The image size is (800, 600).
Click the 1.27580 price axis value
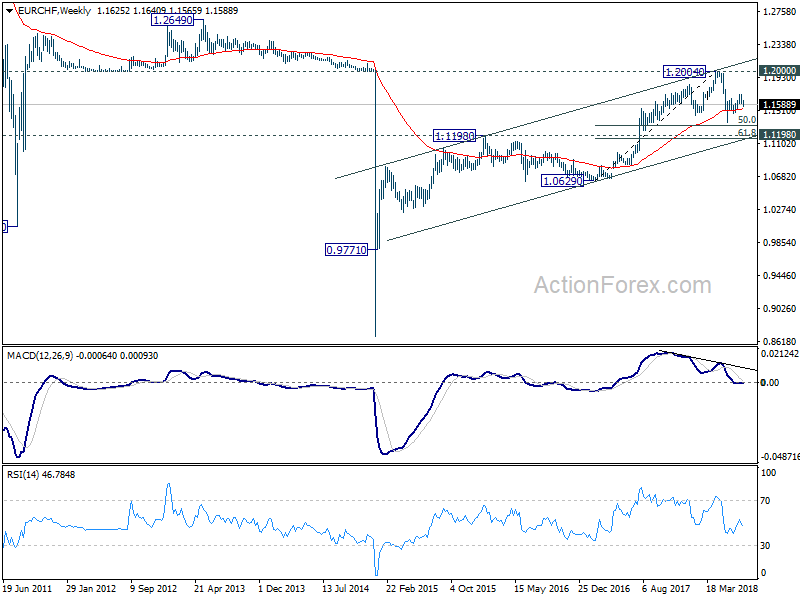point(779,11)
